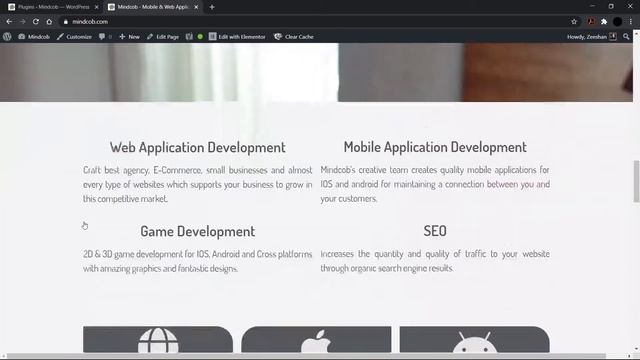
Task: Open the WordPress logo menu
Action: [7, 36]
